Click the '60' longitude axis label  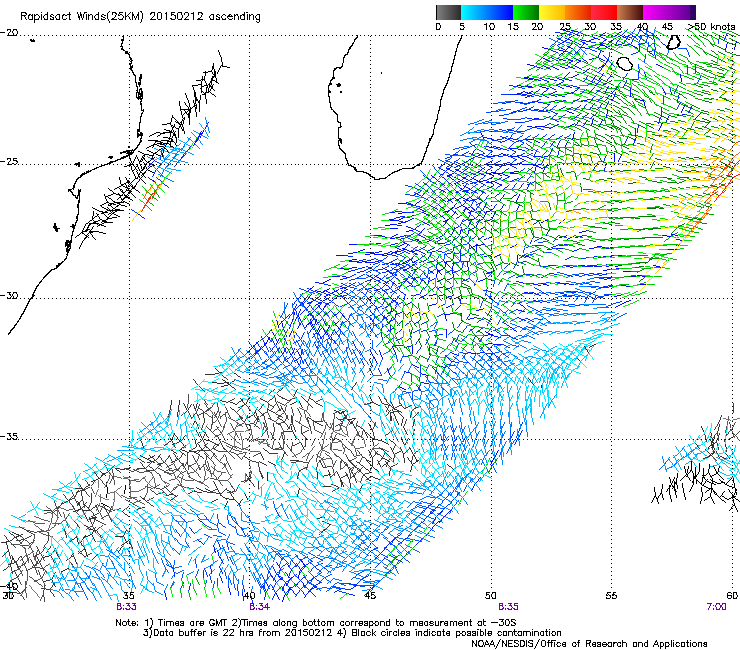[x=732, y=596]
